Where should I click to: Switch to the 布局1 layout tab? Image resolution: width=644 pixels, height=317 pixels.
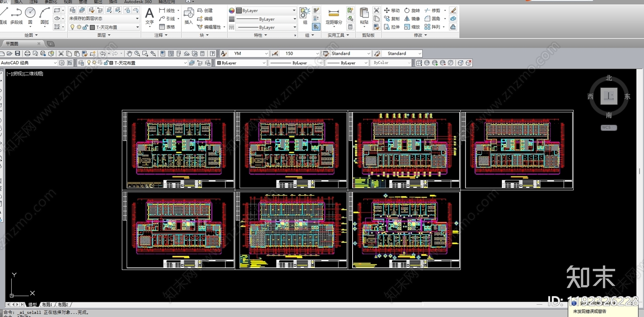point(47,305)
